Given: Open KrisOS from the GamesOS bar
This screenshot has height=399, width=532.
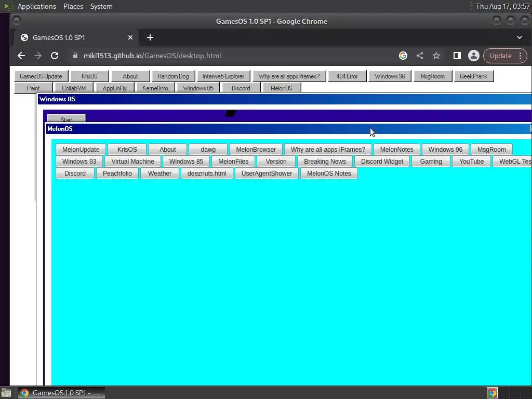Looking at the screenshot, I should 89,76.
